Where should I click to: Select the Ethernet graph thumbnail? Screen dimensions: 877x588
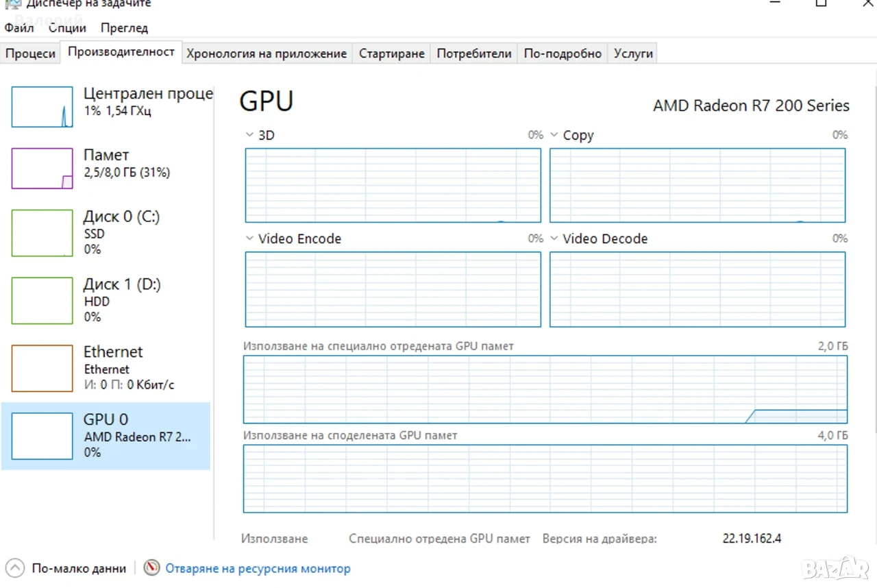click(x=42, y=369)
